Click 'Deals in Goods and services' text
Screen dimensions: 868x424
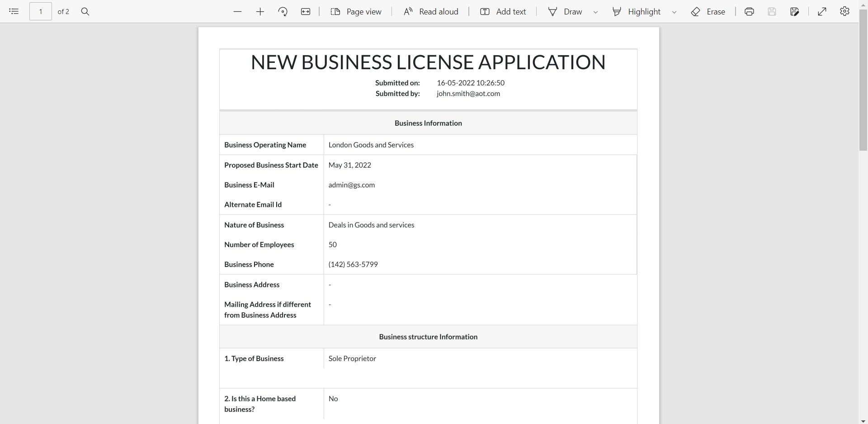[372, 225]
